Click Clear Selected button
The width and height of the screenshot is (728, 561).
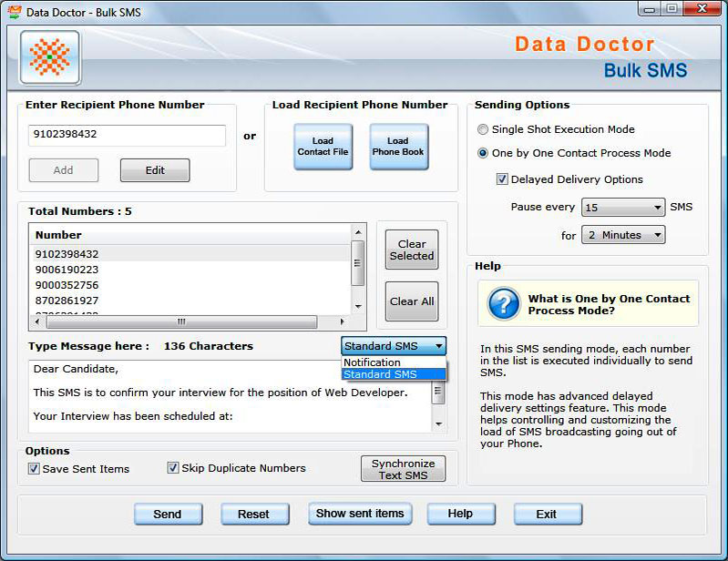pyautogui.click(x=412, y=250)
